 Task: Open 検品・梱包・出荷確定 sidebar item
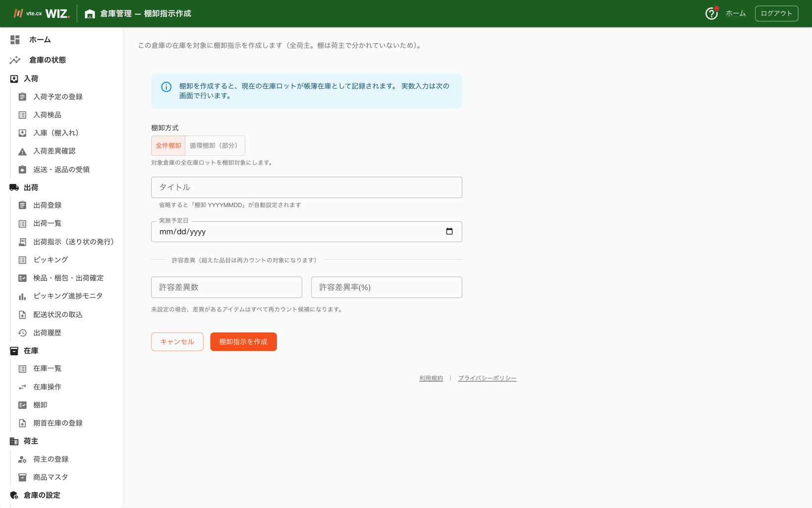tap(68, 278)
